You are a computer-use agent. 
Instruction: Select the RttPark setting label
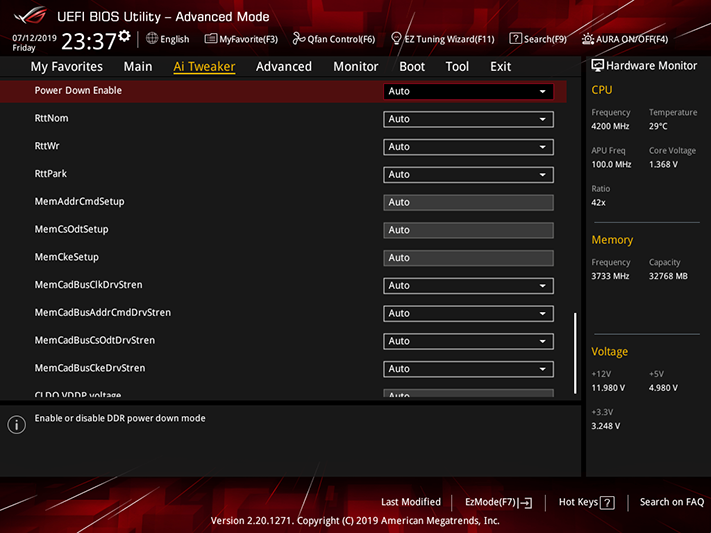[51, 174]
